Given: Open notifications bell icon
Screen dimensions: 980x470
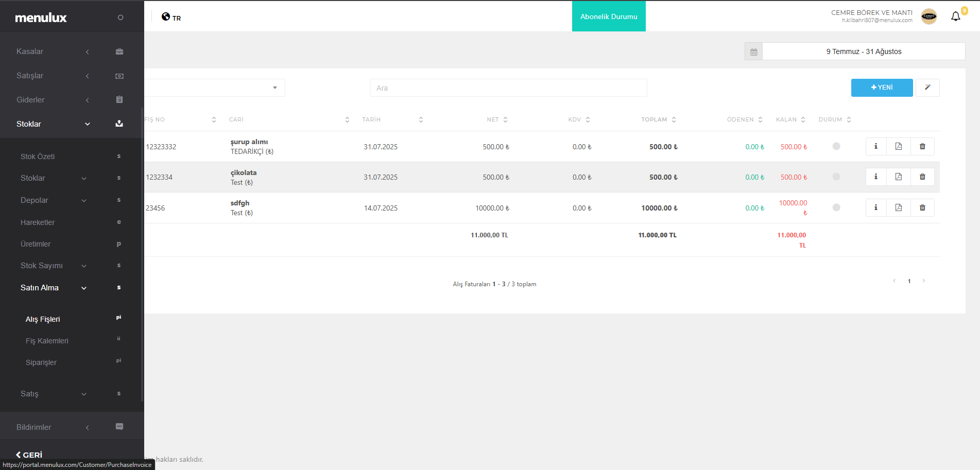Looking at the screenshot, I should (x=956, y=16).
